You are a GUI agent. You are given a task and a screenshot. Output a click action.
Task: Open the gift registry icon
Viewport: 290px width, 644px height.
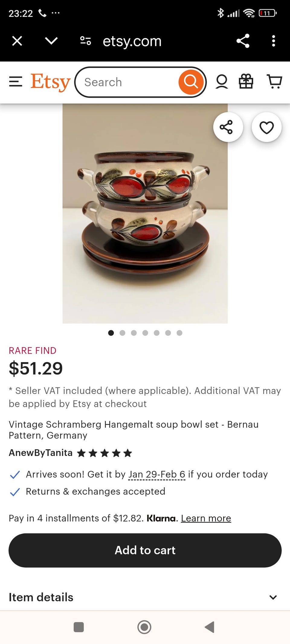[246, 82]
